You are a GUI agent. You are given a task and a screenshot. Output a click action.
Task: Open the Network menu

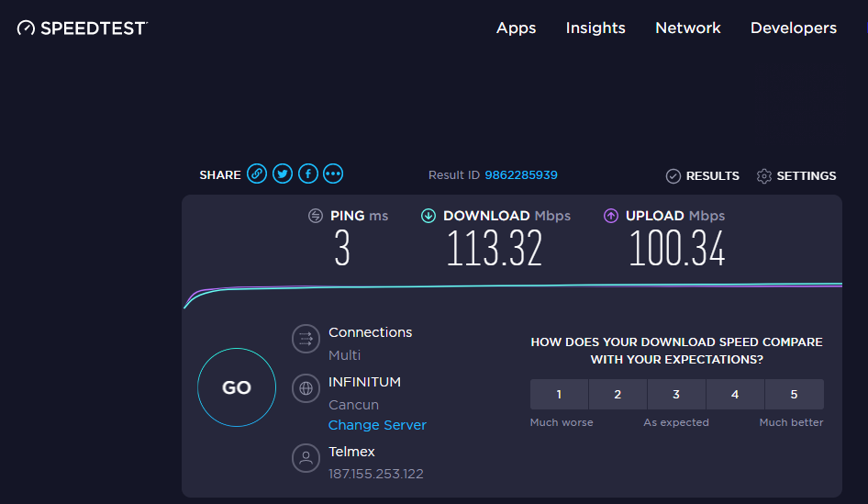click(x=688, y=28)
